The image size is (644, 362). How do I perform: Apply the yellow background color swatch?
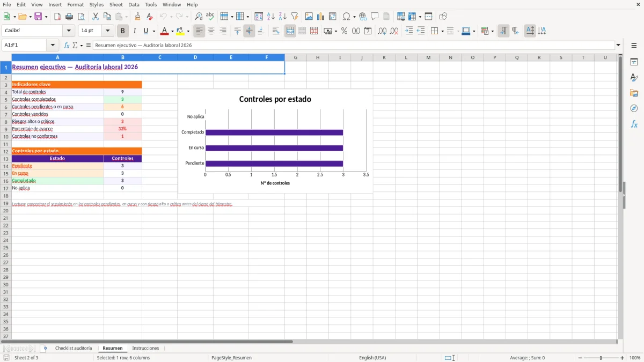181,31
